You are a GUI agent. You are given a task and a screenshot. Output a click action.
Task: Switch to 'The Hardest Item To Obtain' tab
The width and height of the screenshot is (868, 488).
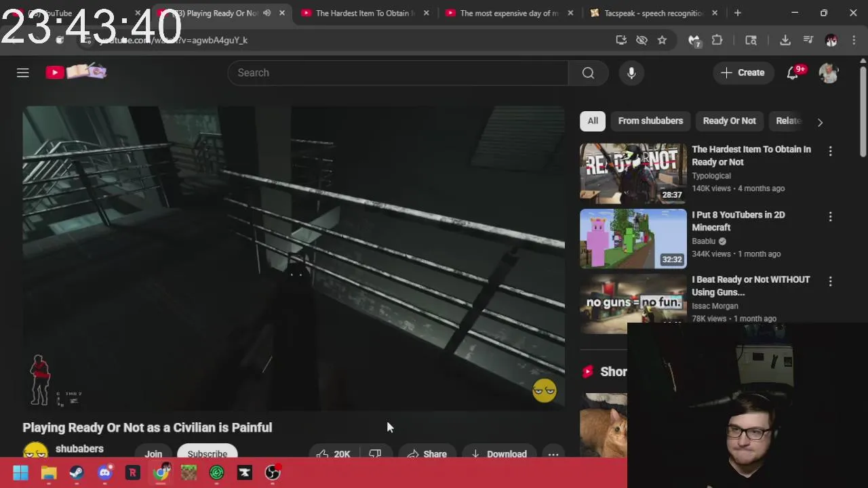[365, 13]
